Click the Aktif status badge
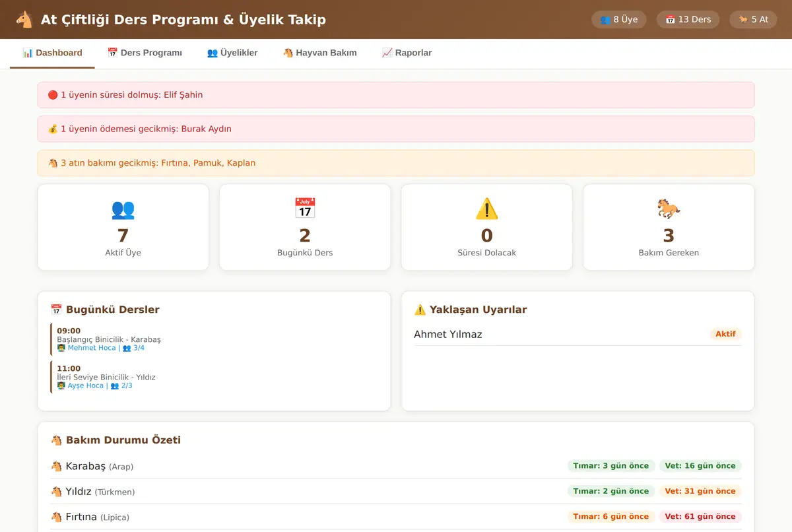Image resolution: width=792 pixels, height=532 pixels. pos(725,334)
